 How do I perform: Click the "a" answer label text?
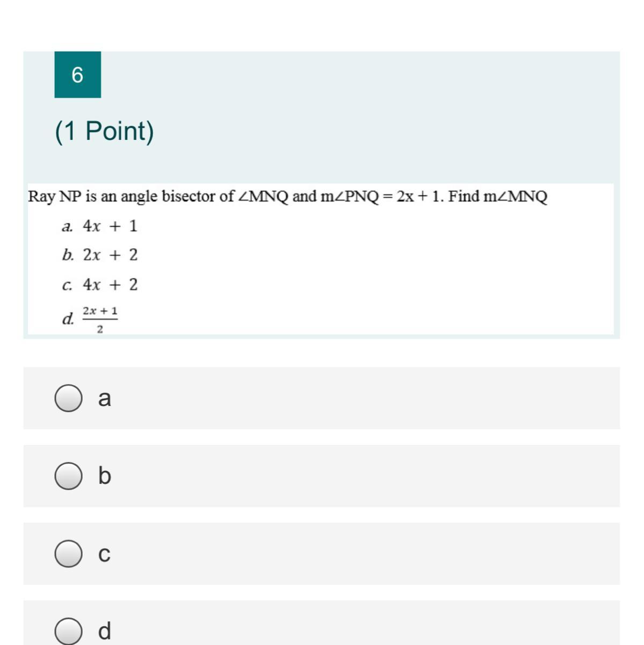click(104, 398)
